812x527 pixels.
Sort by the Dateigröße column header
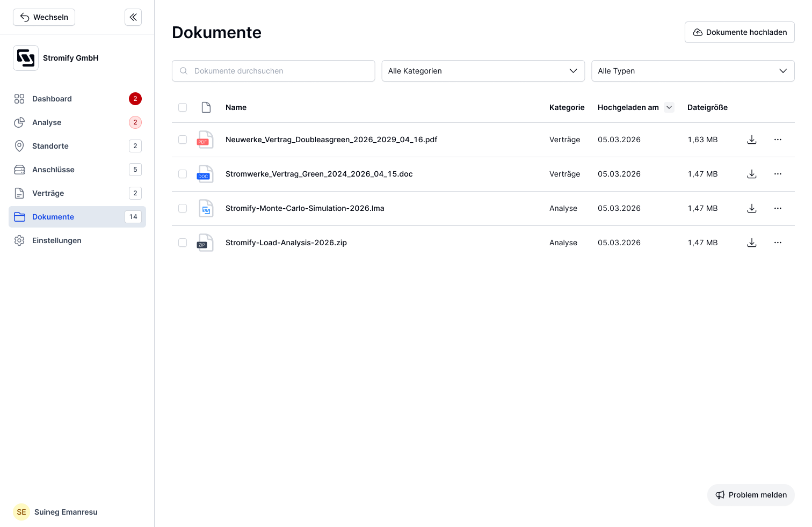pos(707,107)
